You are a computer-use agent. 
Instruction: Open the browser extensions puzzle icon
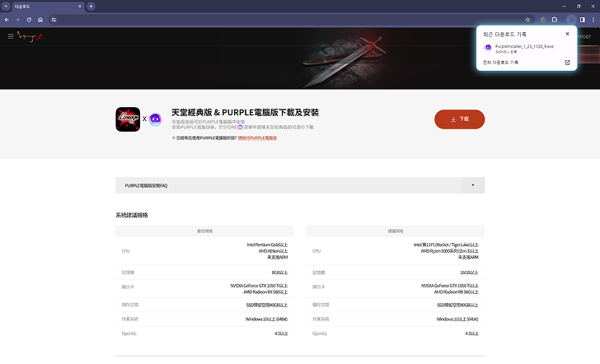(x=555, y=19)
